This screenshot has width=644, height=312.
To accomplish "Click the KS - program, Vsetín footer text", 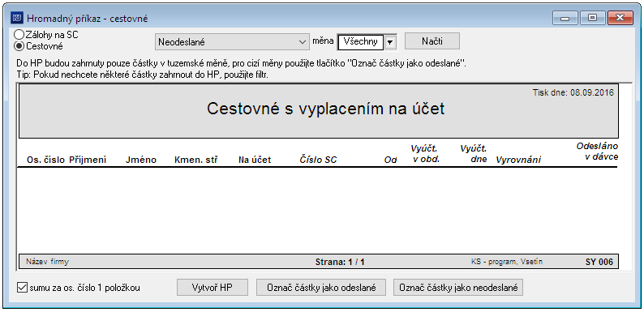I will [x=507, y=262].
